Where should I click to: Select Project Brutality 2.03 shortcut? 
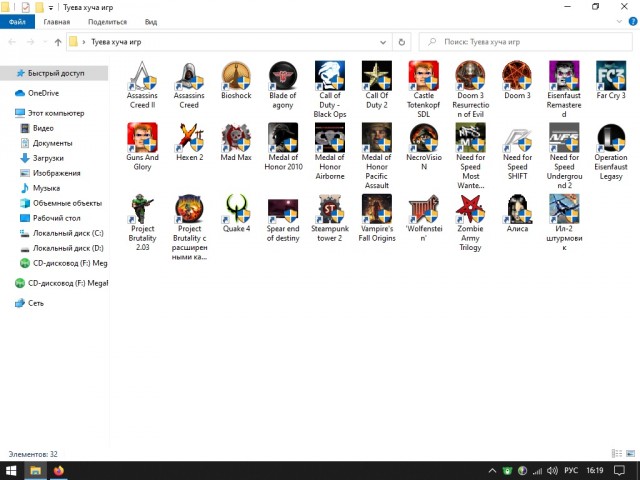coord(142,222)
